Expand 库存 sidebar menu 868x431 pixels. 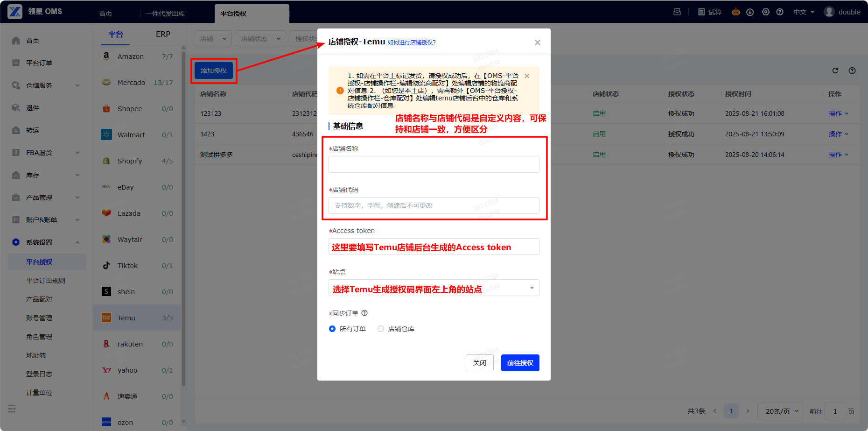point(46,175)
